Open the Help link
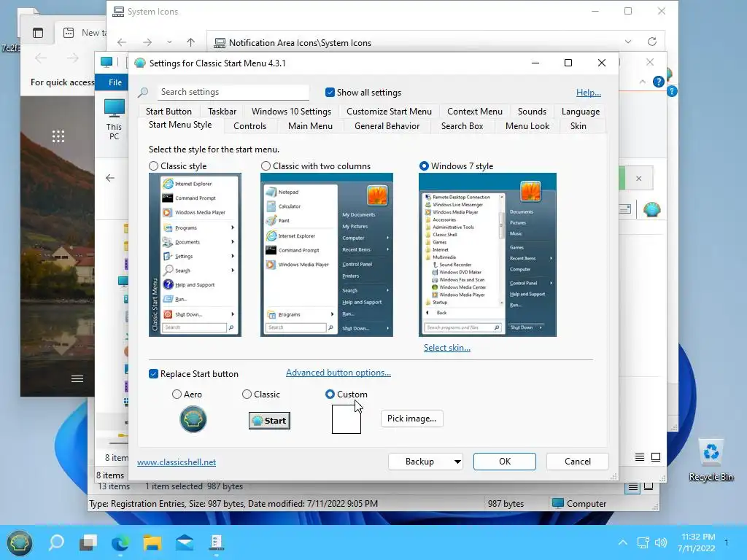This screenshot has height=560, width=747. click(589, 93)
